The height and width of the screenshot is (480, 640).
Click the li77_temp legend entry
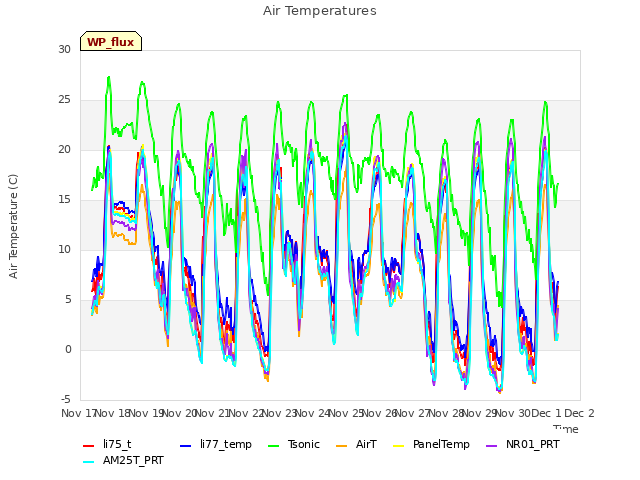(x=216, y=444)
